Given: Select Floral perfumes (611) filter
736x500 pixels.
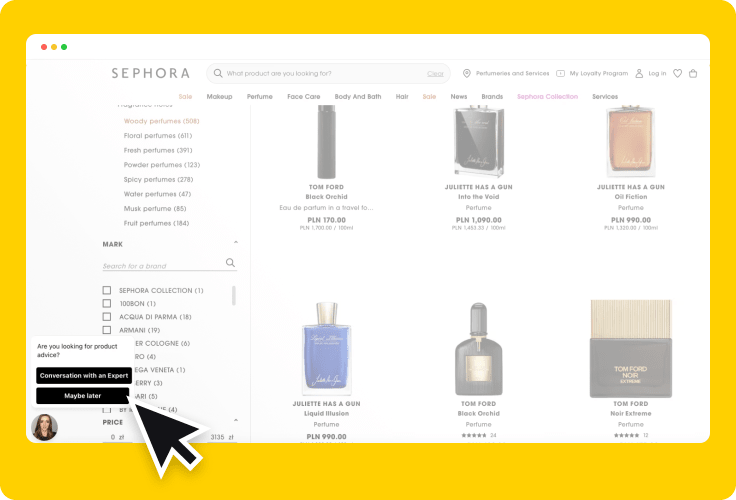Looking at the screenshot, I should click(158, 136).
